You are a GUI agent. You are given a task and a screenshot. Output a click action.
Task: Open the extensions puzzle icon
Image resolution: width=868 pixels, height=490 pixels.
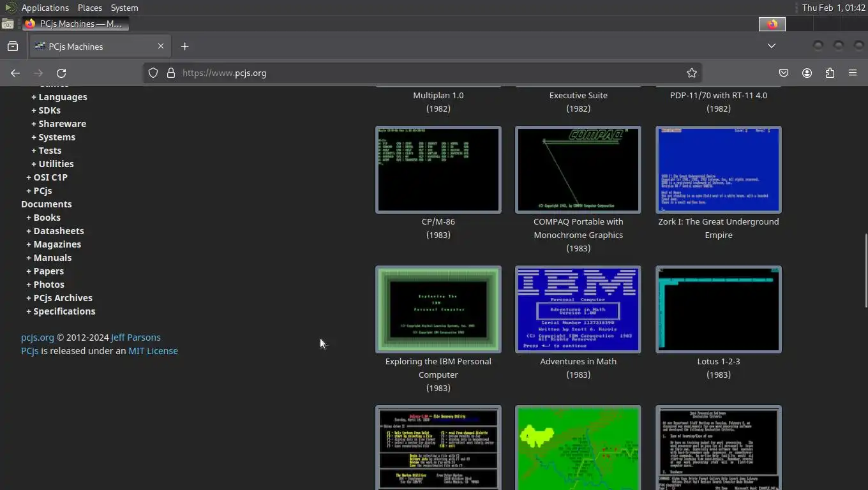click(x=830, y=73)
